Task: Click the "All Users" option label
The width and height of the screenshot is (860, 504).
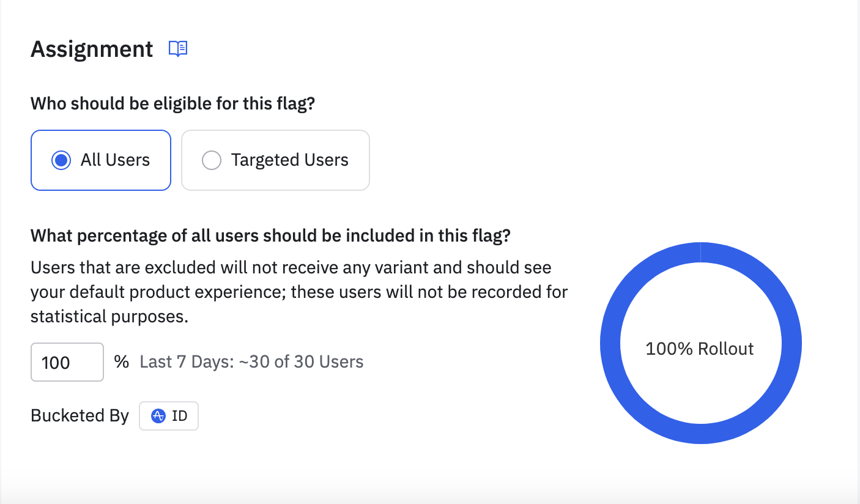Action: pos(115,160)
